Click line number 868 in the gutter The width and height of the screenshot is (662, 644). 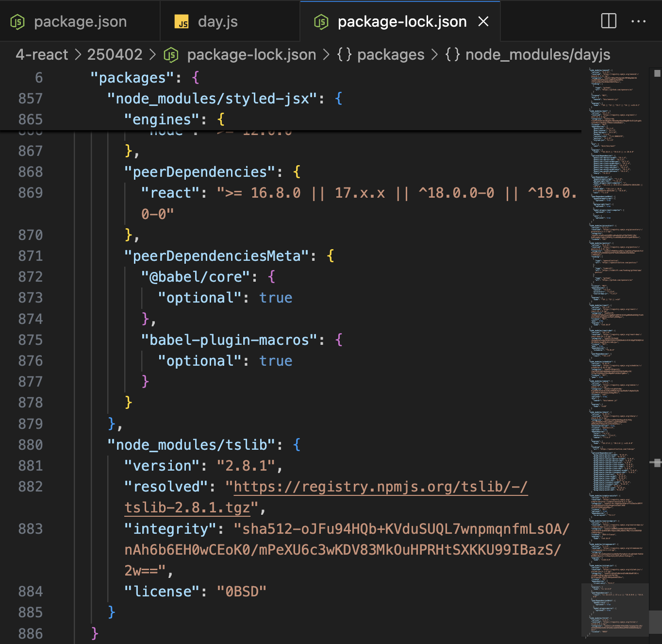30,172
